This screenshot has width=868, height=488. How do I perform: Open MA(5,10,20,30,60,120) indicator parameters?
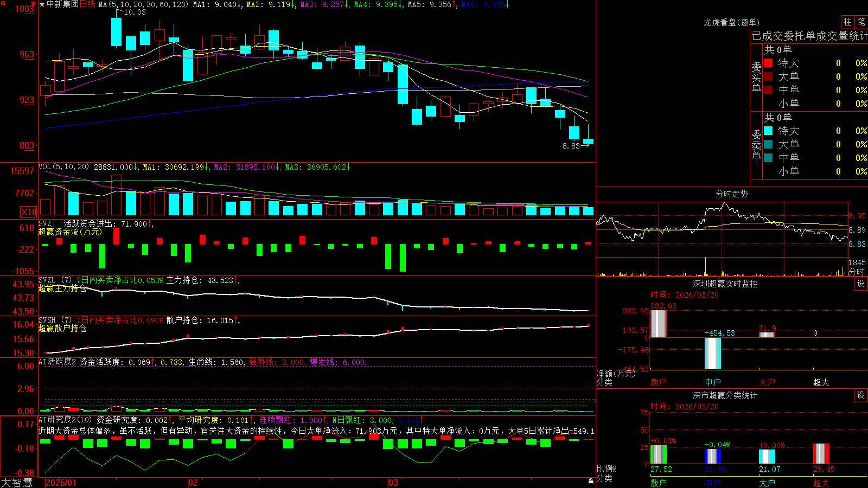[x=143, y=4]
